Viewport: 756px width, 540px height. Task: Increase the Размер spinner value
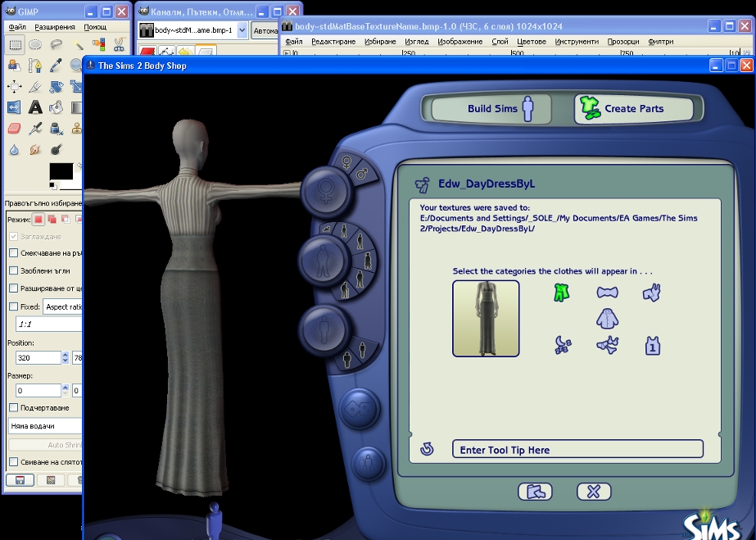[65, 387]
